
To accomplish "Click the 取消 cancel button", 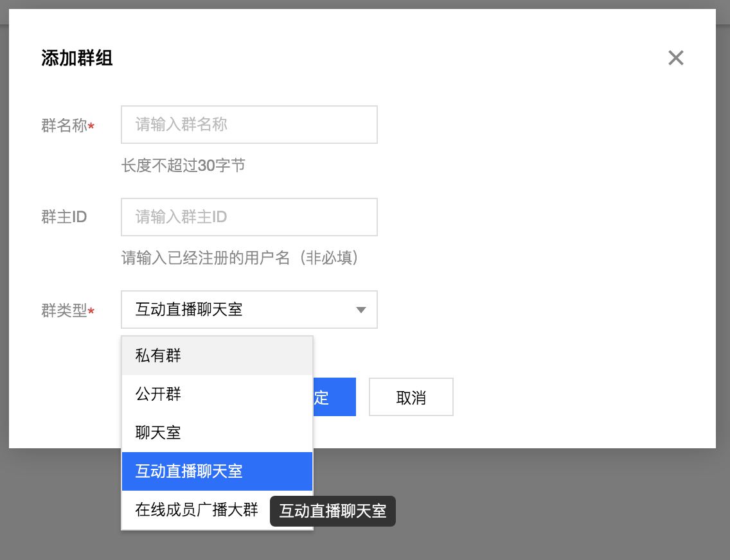I will pyautogui.click(x=411, y=397).
